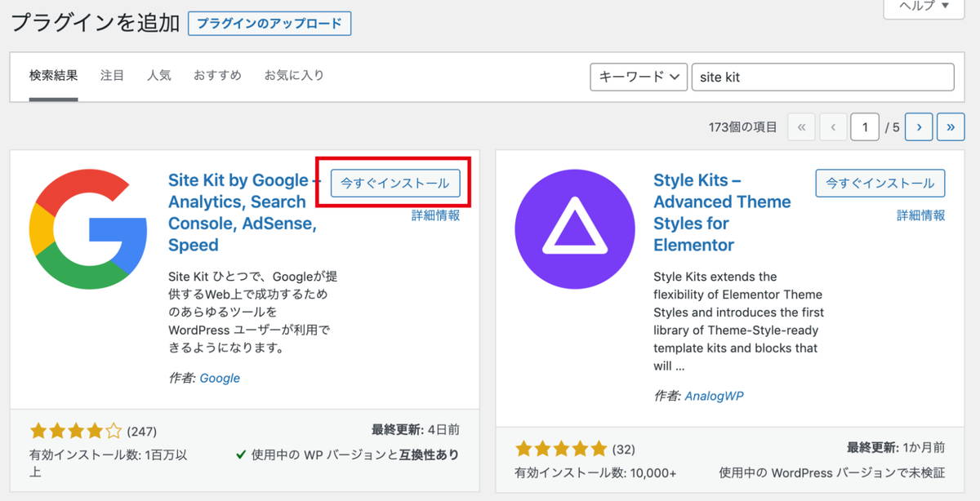Open 詳細情報 for Site Kit
Viewport: 980px width, 501px height.
435,215
